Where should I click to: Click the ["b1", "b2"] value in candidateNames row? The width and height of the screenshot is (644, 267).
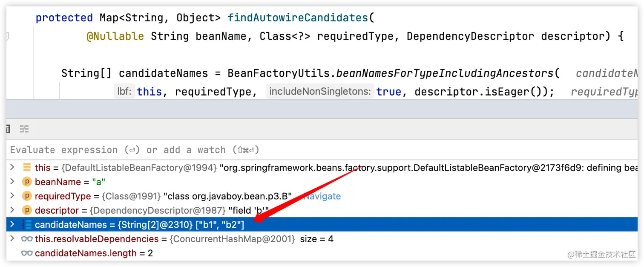point(220,224)
